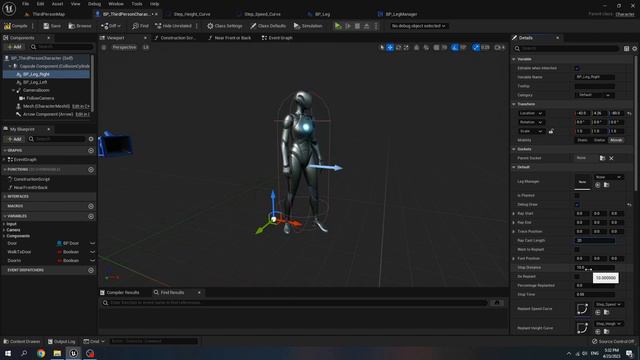Open Location type dropdown
The image size is (640, 360).
[531, 113]
